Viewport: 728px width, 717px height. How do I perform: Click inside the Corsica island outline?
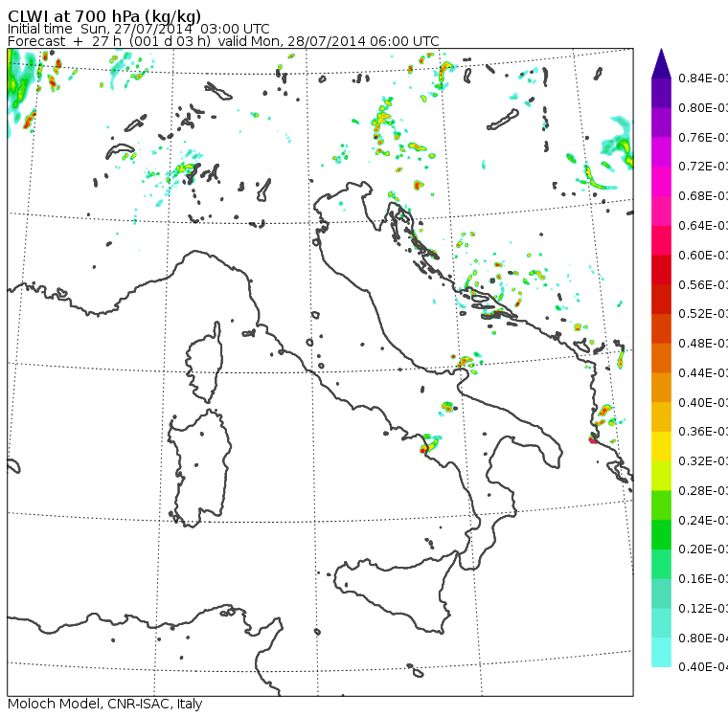pos(206,362)
